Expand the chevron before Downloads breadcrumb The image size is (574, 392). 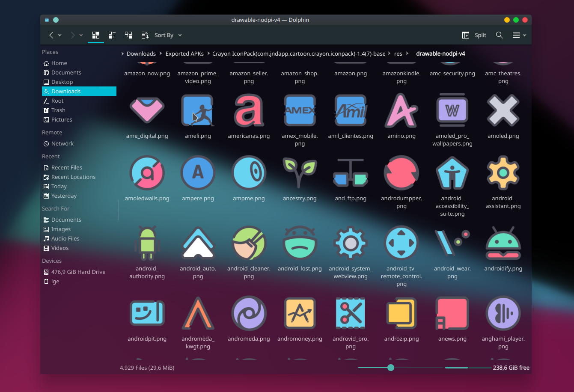coord(123,53)
